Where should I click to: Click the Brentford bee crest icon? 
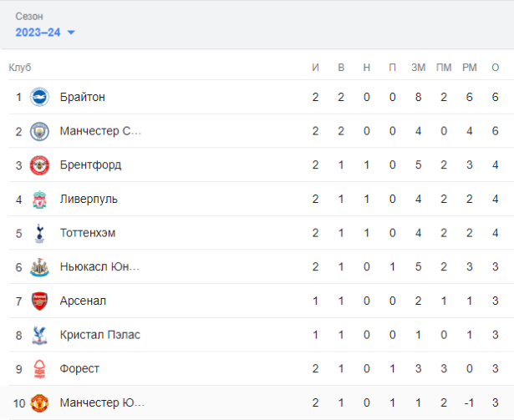[x=39, y=164]
